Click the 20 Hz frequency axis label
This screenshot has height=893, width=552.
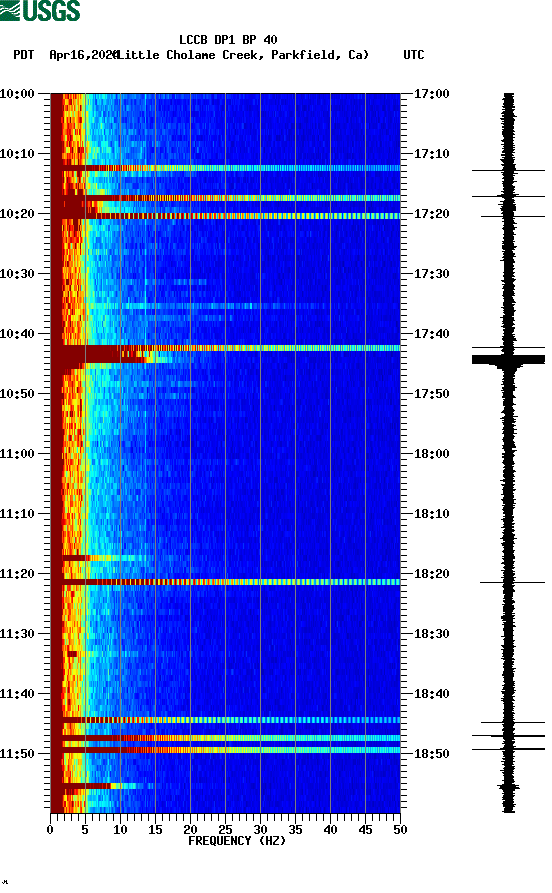(190, 830)
